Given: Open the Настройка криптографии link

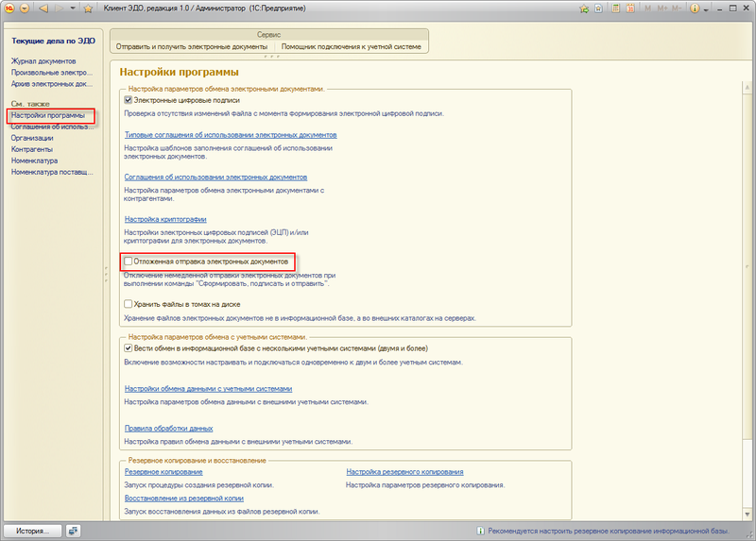Looking at the screenshot, I should click(x=165, y=219).
